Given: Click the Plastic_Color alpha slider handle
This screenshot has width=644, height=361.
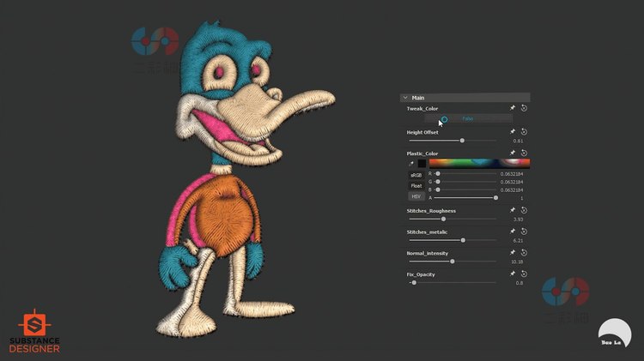Looking at the screenshot, I should [495, 198].
